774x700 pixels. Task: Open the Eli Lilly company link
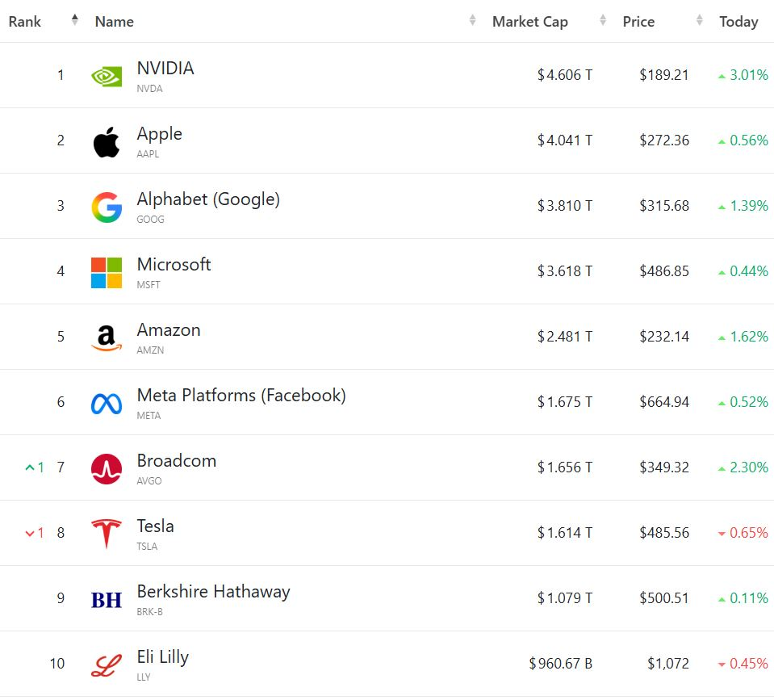pos(162,657)
